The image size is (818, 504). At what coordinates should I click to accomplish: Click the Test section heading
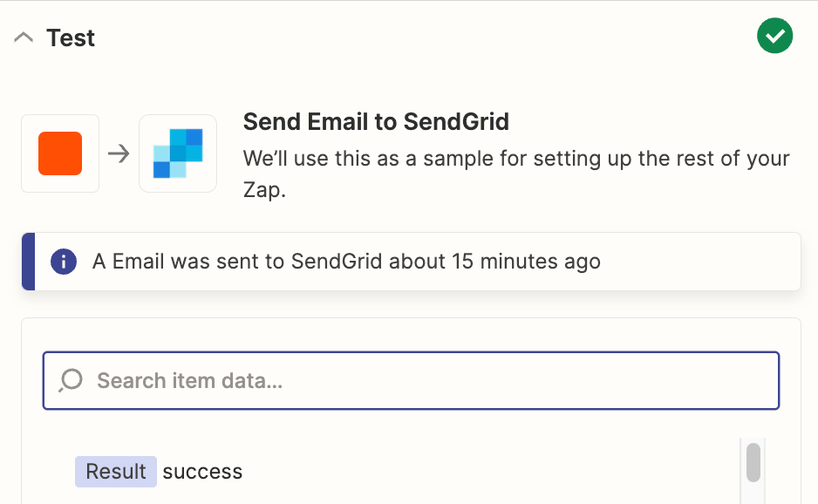[x=71, y=38]
